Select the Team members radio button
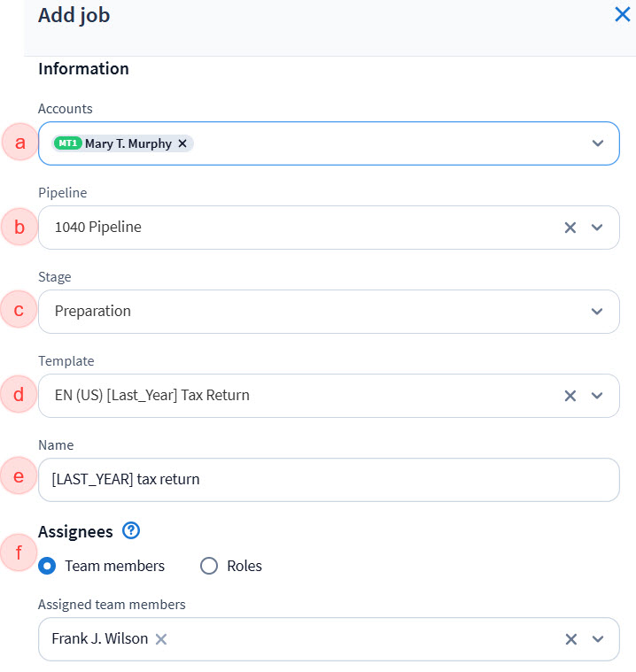 (x=48, y=566)
